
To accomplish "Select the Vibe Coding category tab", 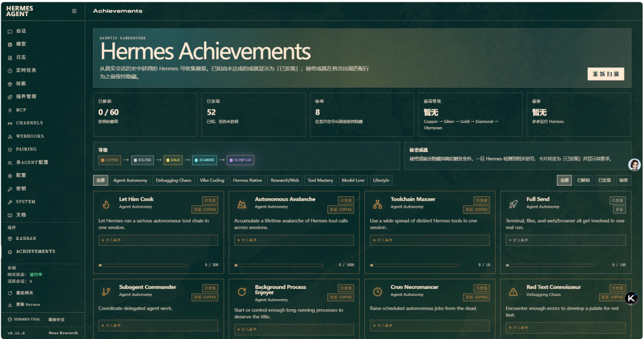I will [212, 180].
